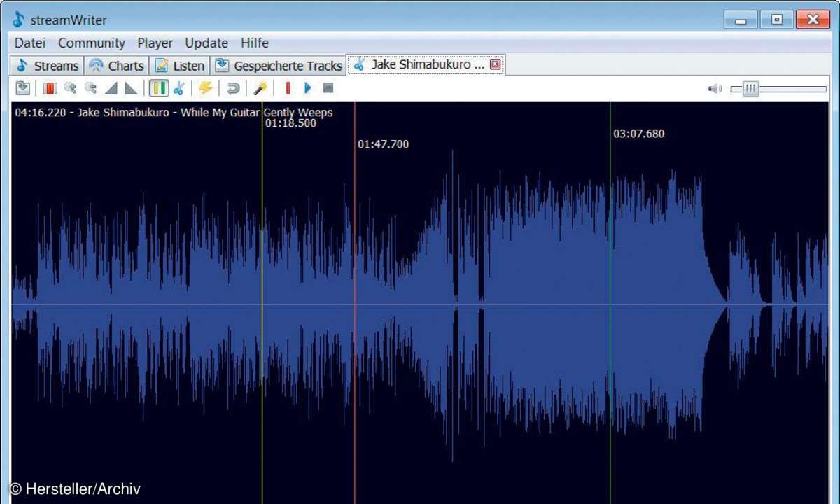Screen dimensions: 840x504
Task: Click the scissors cut icon in the toolbar
Action: pos(179,88)
